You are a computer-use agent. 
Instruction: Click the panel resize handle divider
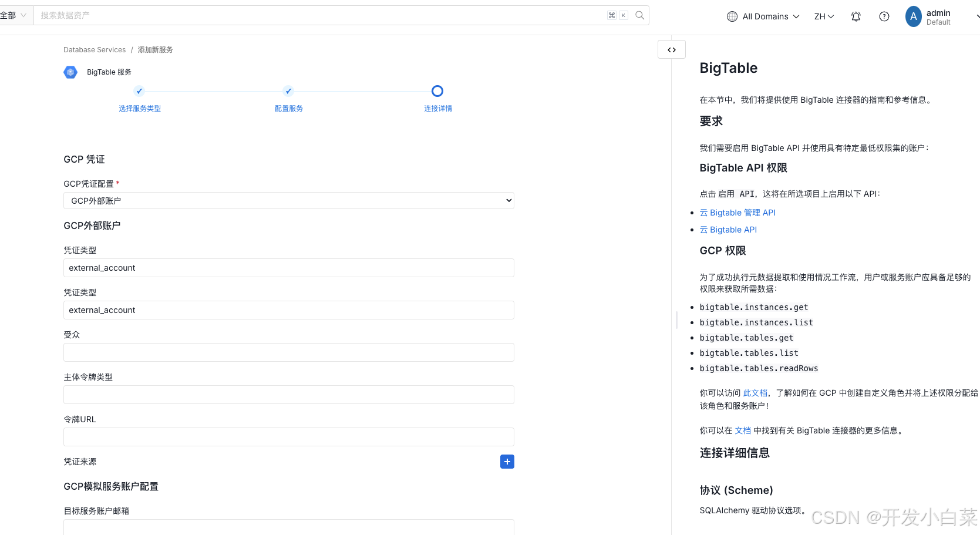coord(676,320)
